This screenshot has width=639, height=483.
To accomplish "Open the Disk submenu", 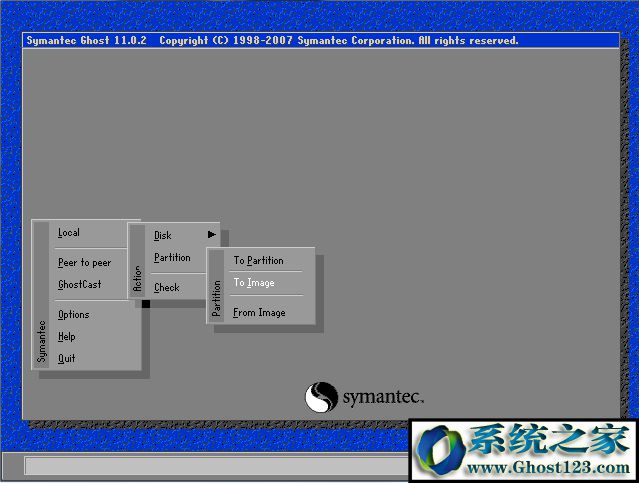I will (x=163, y=236).
